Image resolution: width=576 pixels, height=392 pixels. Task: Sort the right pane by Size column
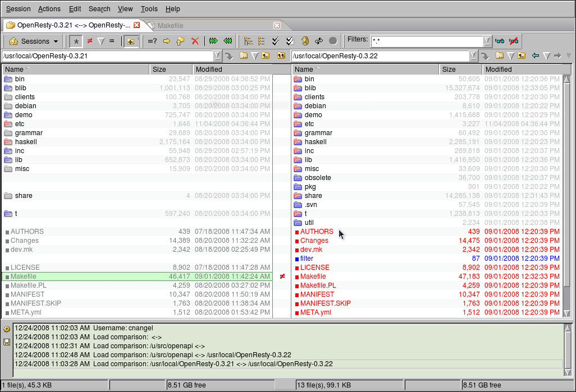(x=461, y=70)
